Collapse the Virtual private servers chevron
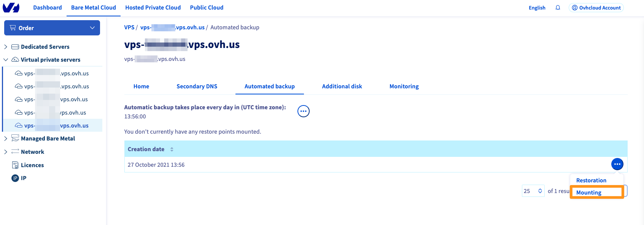Screen dimensions: 644x225 click(6, 60)
